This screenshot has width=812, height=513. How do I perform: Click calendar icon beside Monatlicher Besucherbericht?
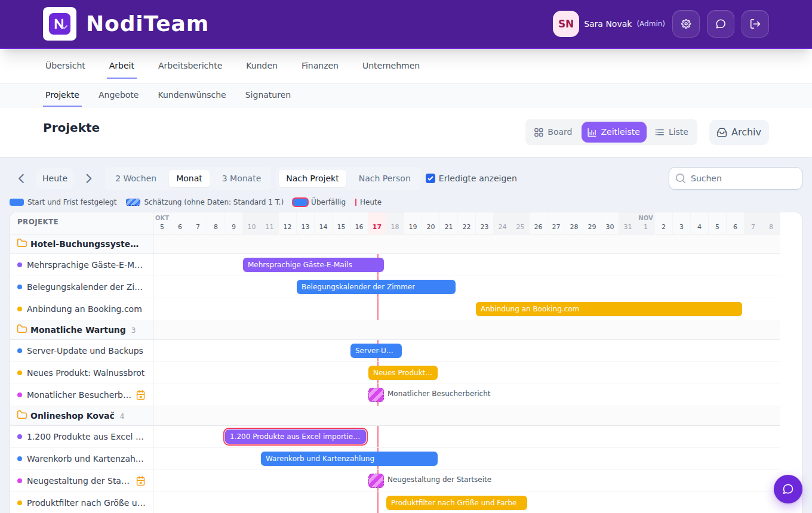click(141, 395)
